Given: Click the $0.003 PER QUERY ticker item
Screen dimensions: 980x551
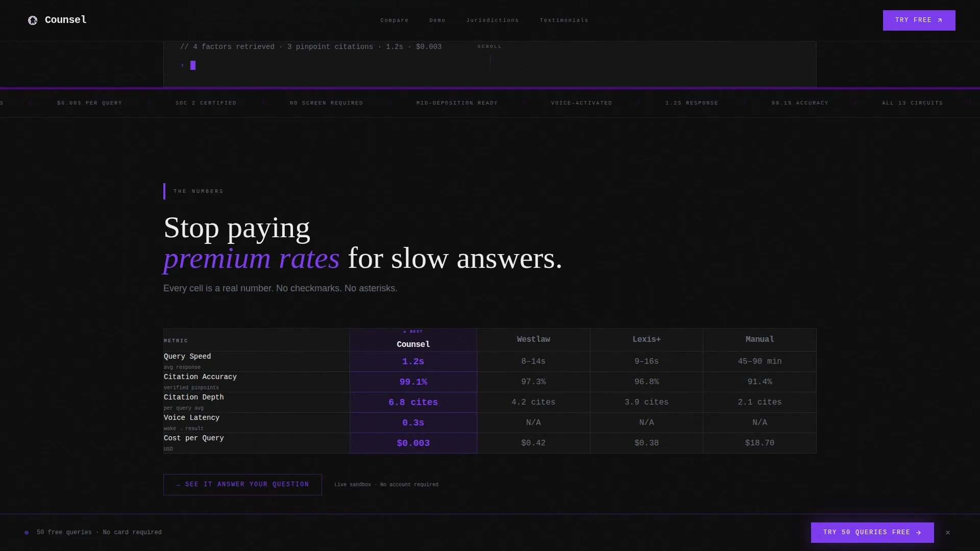Looking at the screenshot, I should point(90,103).
